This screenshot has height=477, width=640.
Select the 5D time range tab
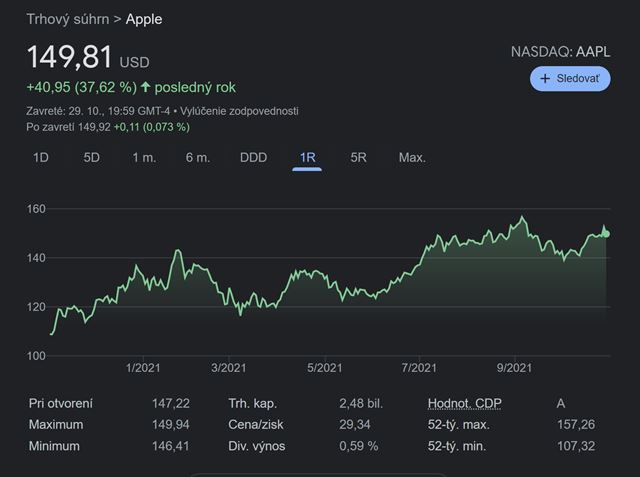click(x=91, y=158)
